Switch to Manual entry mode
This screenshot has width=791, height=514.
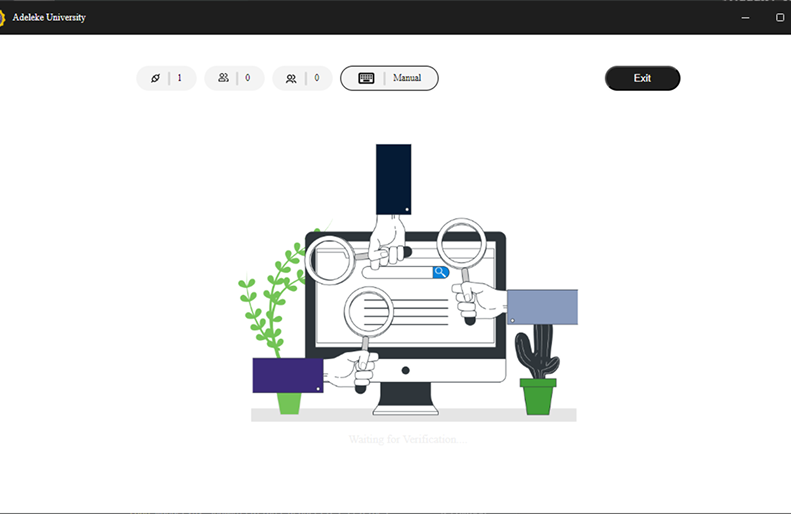(x=389, y=78)
